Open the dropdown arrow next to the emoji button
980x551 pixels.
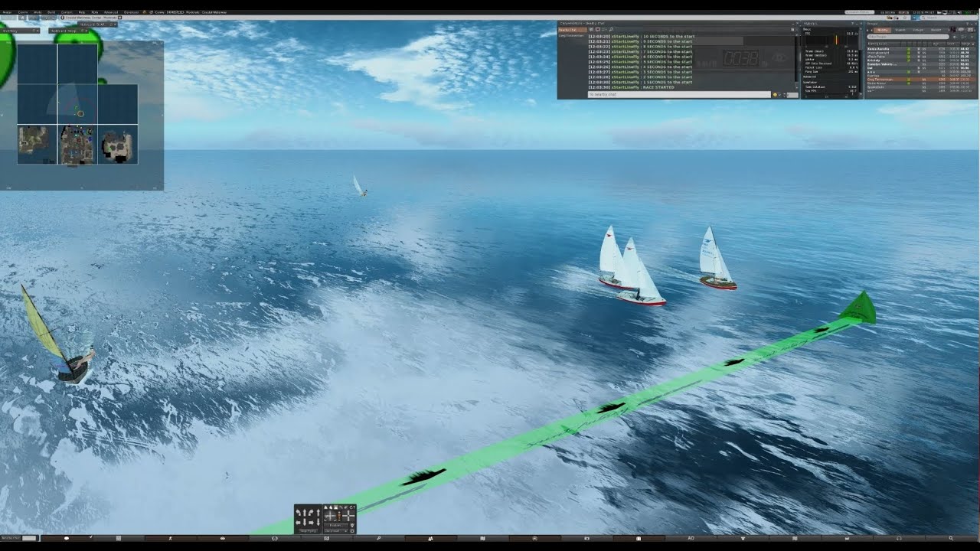pos(780,95)
